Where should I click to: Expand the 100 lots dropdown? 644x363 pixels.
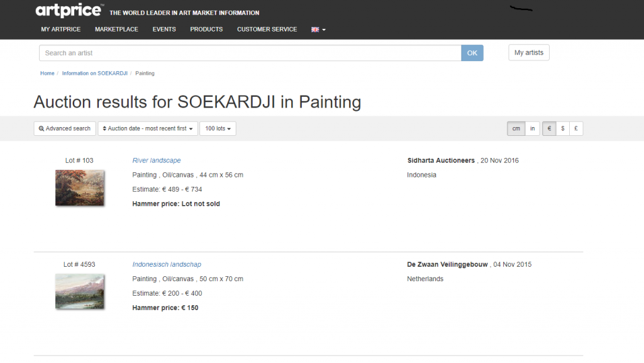[218, 128]
